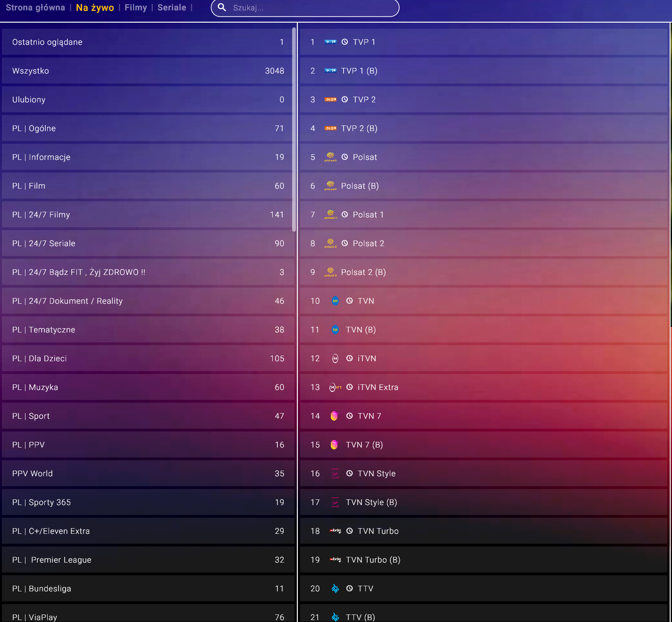
Task: Go to Strona główna
Action: [35, 8]
